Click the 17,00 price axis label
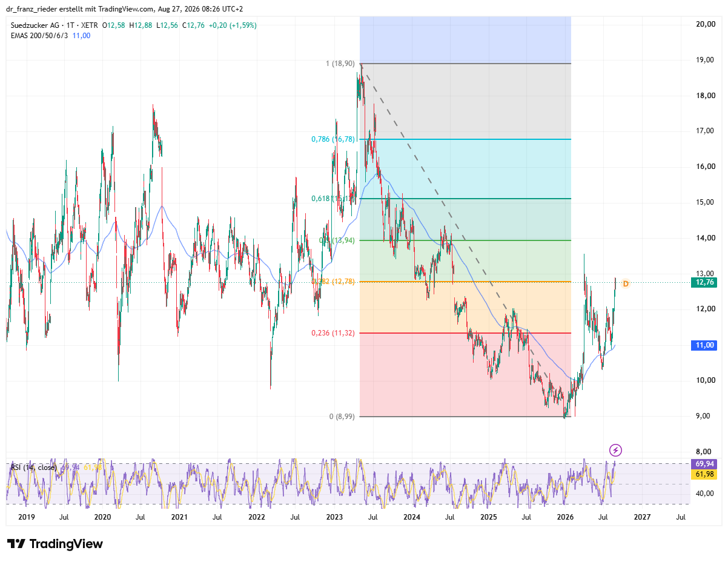Image resolution: width=728 pixels, height=562 pixels. click(705, 131)
